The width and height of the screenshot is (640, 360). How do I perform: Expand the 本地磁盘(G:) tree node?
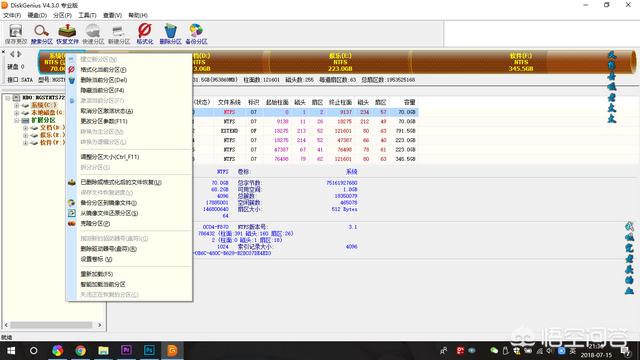(x=17, y=113)
